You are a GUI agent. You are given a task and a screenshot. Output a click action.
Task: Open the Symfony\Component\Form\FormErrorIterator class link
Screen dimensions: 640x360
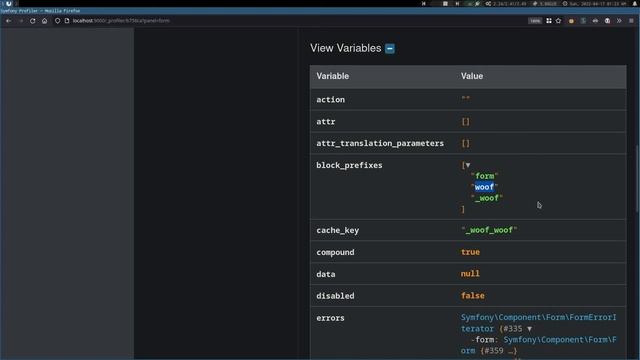pyautogui.click(x=538, y=323)
